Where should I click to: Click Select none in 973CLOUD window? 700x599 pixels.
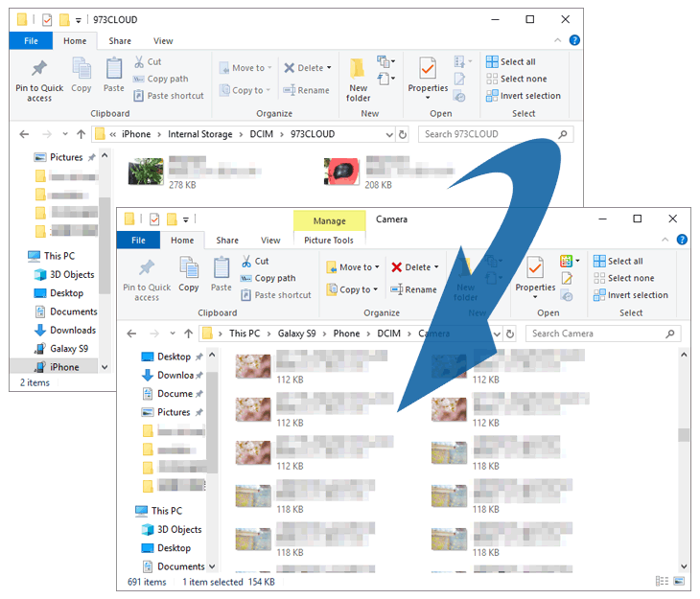pos(517,79)
